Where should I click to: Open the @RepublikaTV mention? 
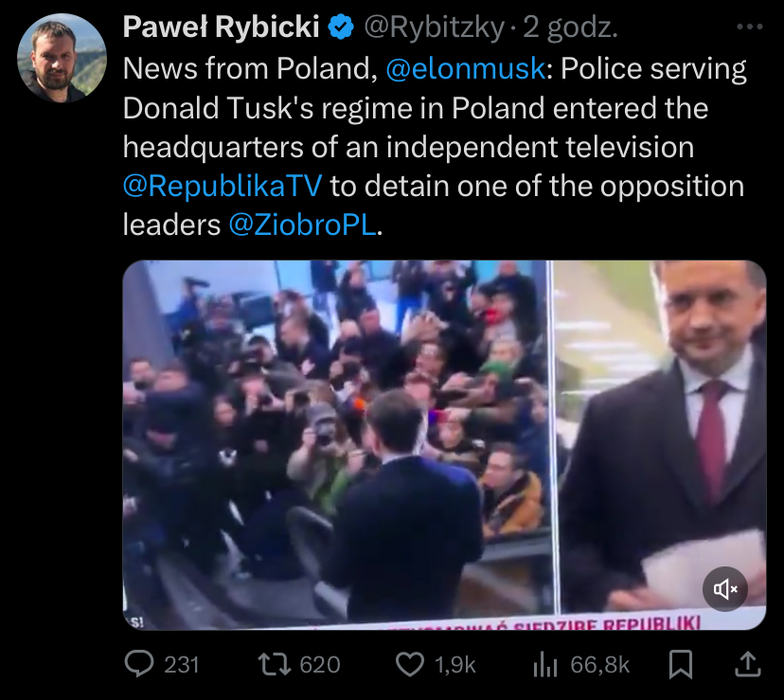(x=223, y=187)
